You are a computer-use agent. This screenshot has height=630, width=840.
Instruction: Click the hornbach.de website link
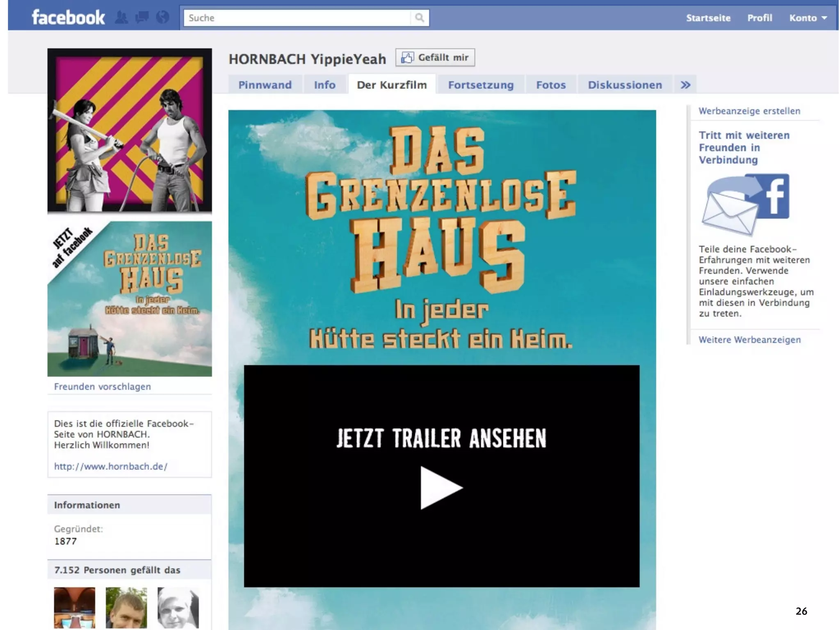(111, 467)
